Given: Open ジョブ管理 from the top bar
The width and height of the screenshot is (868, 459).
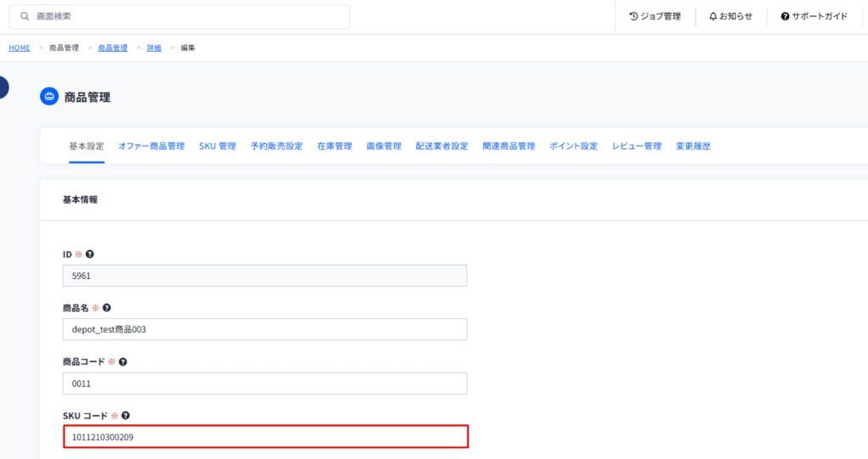Looking at the screenshot, I should pos(654,16).
